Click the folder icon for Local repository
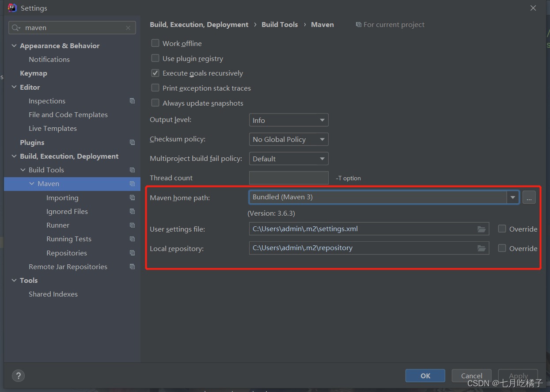Viewport: 550px width, 392px height. click(482, 248)
